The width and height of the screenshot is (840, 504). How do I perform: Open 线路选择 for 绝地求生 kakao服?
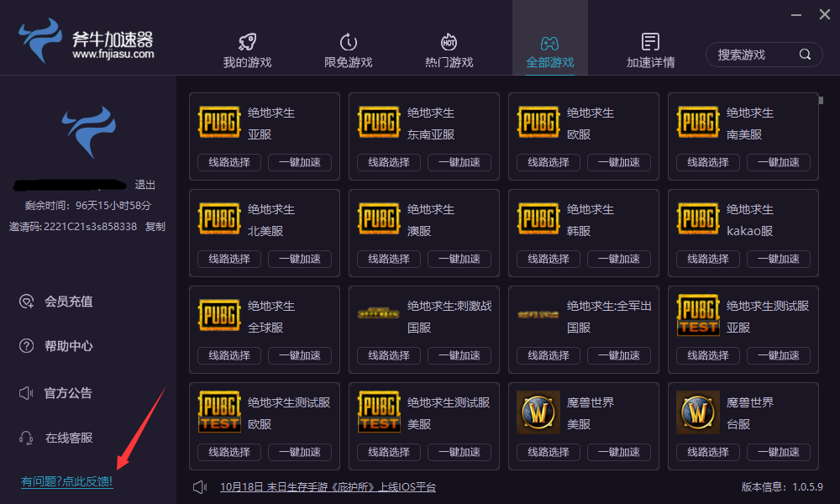tap(706, 259)
